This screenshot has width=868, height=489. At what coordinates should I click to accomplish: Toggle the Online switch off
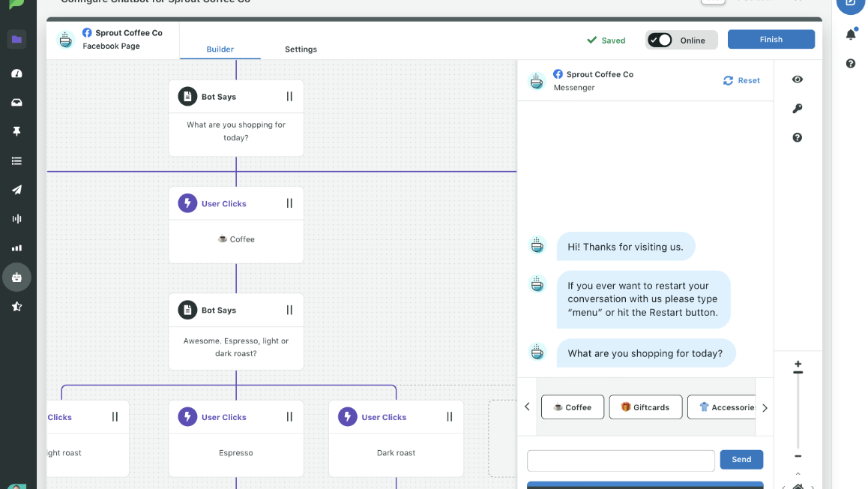point(660,40)
